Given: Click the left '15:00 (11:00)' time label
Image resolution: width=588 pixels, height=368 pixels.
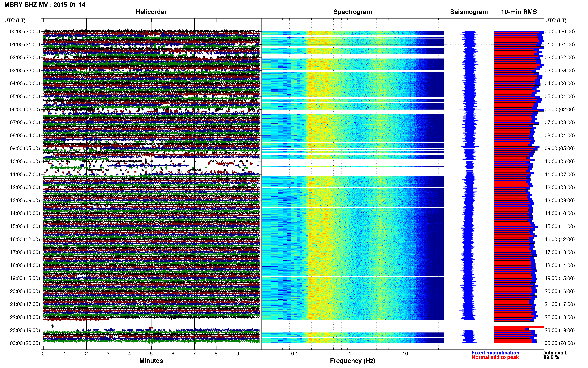Looking at the screenshot, I should (x=25, y=226).
